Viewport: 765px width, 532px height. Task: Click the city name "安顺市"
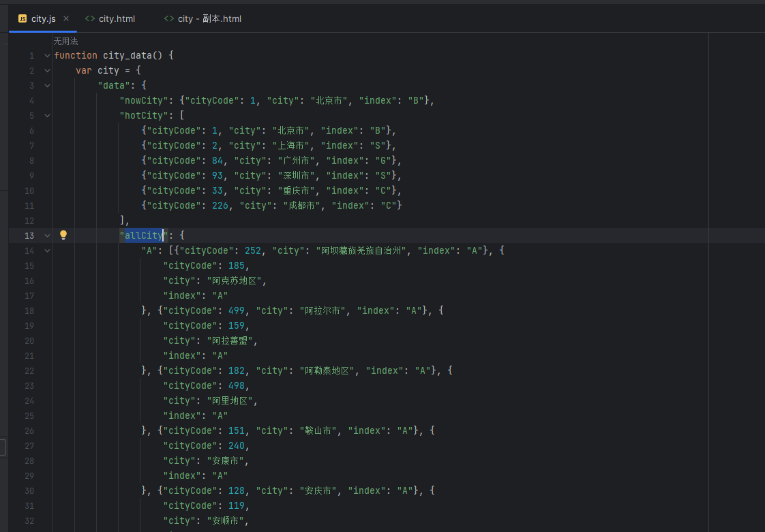click(x=226, y=521)
